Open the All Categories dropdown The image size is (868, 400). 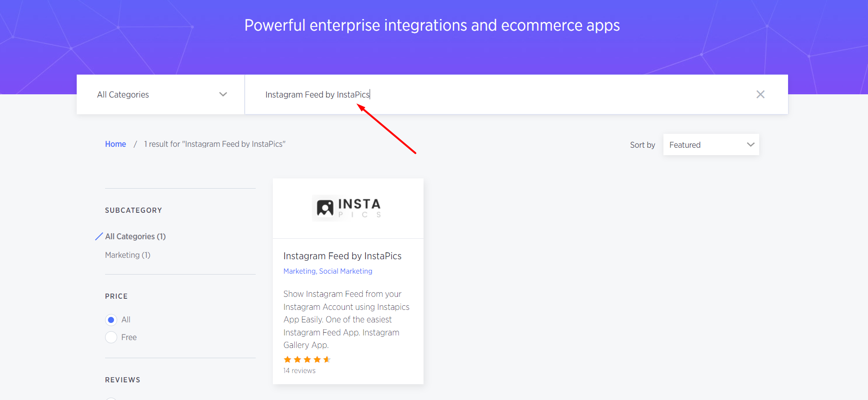click(161, 94)
